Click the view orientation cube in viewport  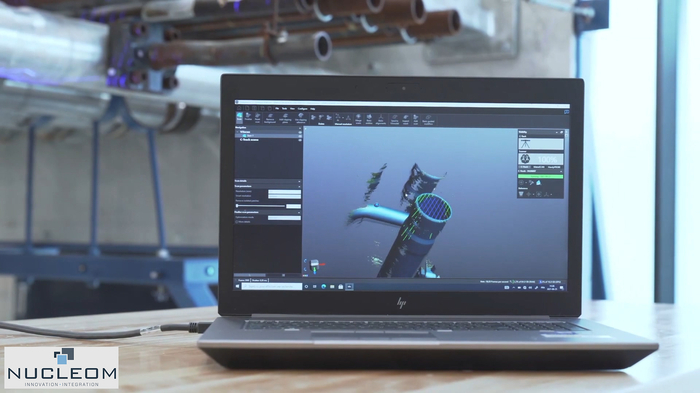pyautogui.click(x=315, y=265)
